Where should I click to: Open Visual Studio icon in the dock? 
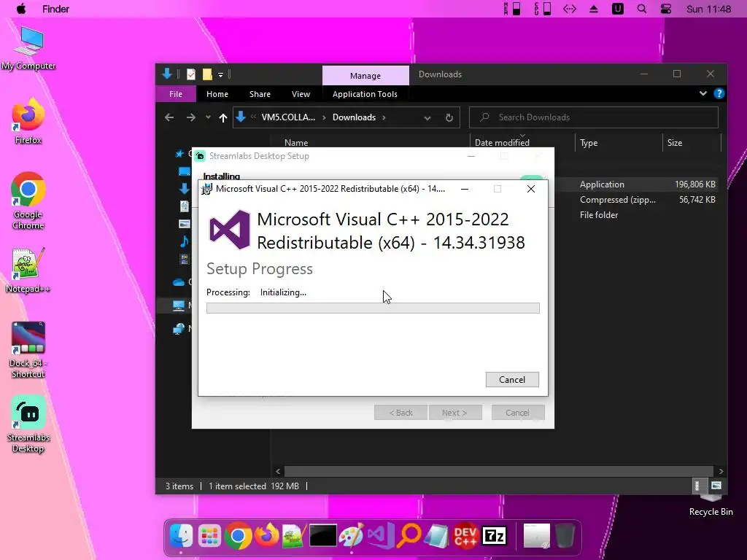tap(381, 535)
